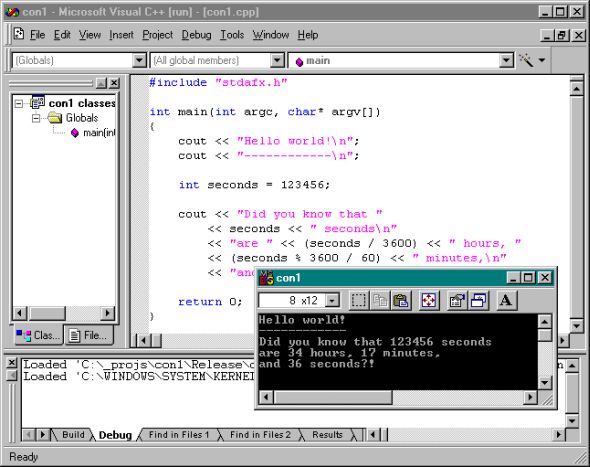This screenshot has width=590, height=467.
Task: Click the WizardBar wand action icon
Action: click(526, 60)
